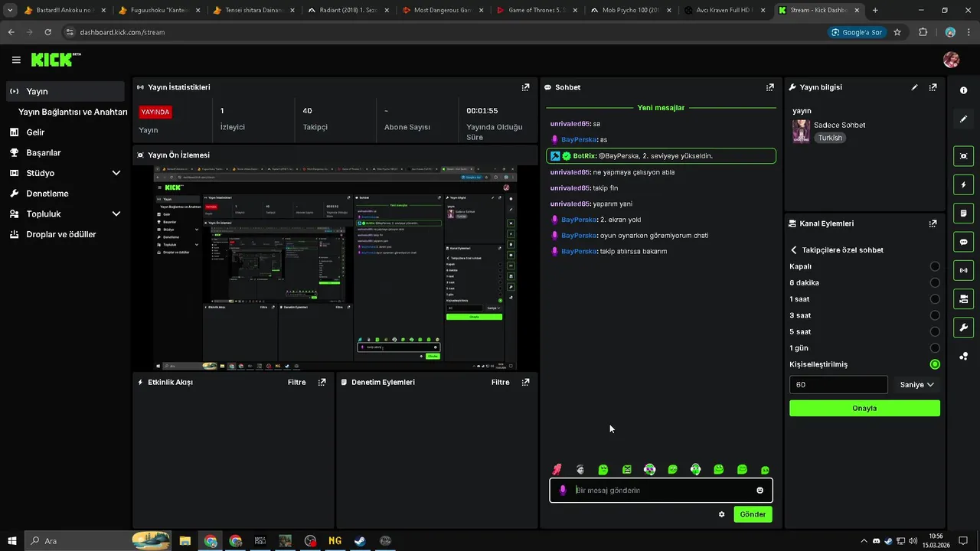Select the 1 saat radio option
The height and width of the screenshot is (551, 980).
coord(935,299)
